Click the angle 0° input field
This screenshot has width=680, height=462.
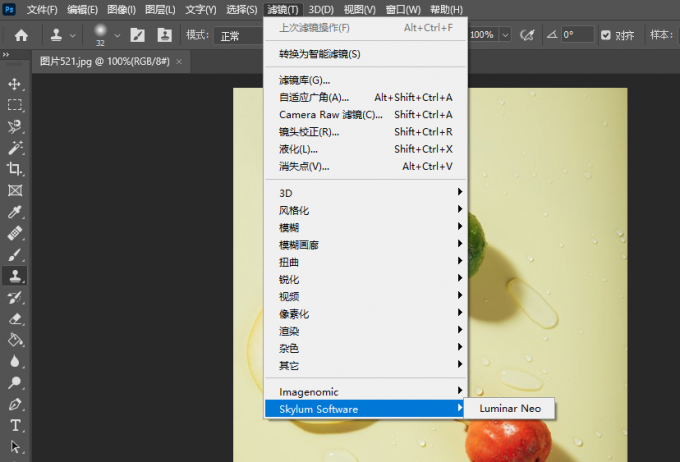[577, 35]
